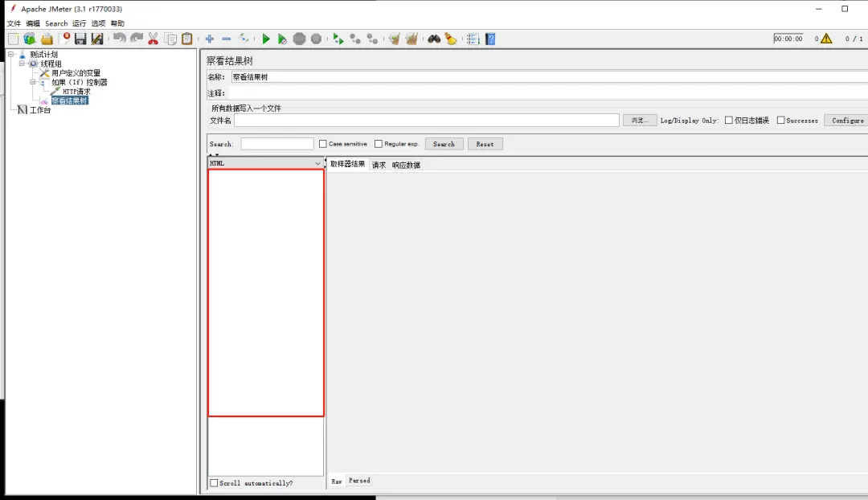Enable Case sensitive search option
The image size is (868, 500).
[323, 144]
